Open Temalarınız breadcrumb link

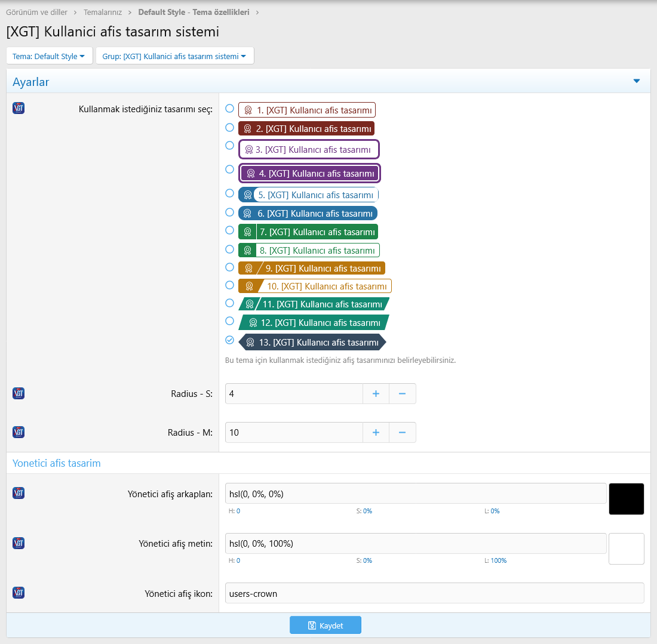click(102, 12)
